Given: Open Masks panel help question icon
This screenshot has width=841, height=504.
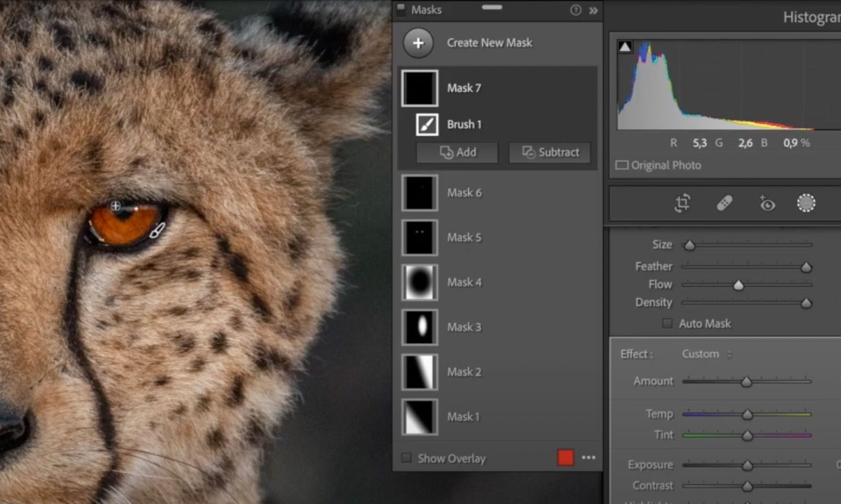Looking at the screenshot, I should 575,11.
